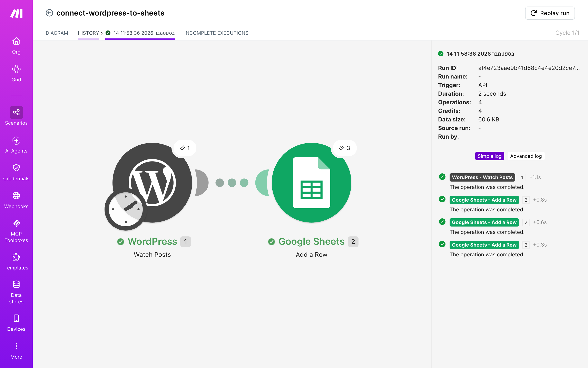Click the Data size value 60.6 KB

tap(489, 120)
